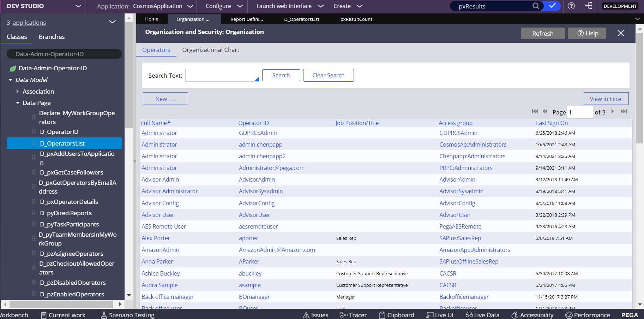
Task: Open the Organizational Chart tab
Action: click(211, 50)
